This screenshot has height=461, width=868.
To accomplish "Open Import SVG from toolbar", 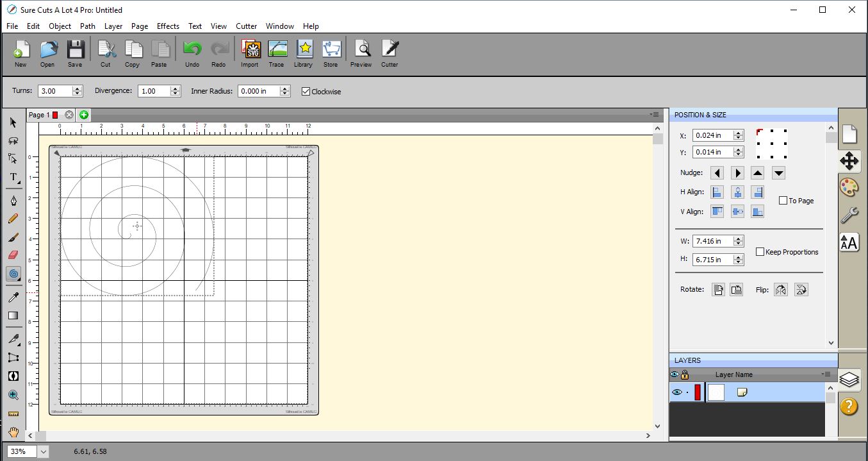I will coord(250,49).
